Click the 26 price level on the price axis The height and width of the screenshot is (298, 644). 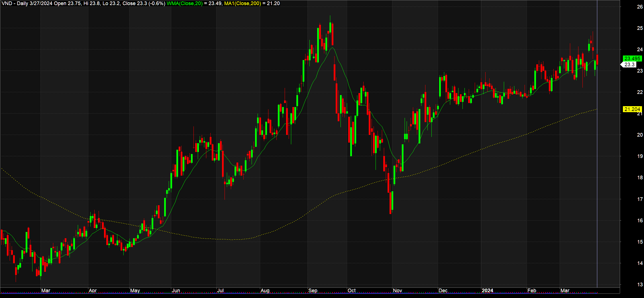tap(640, 7)
